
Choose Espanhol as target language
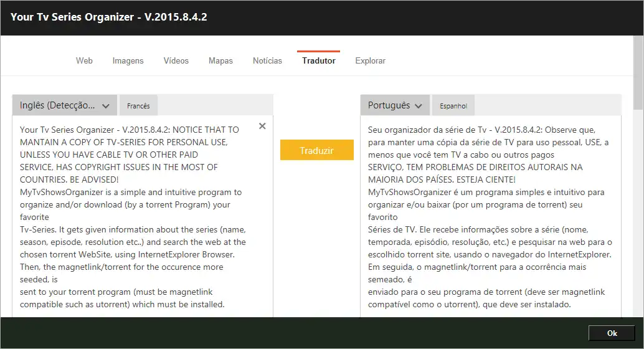pyautogui.click(x=453, y=106)
